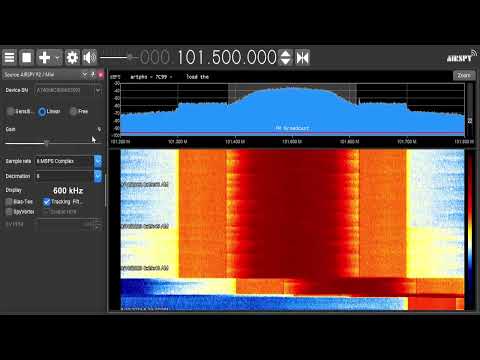This screenshot has height=360, width=480.
Task: Click the left panel vertical scrollbar
Action: 106,190
